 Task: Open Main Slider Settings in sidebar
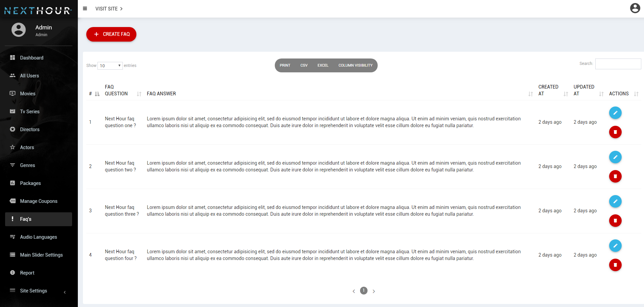[x=39, y=255]
